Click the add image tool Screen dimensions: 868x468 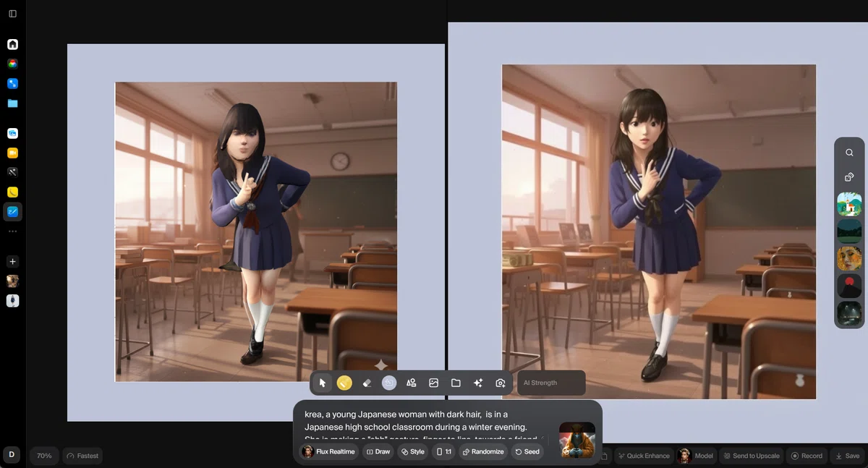point(433,383)
